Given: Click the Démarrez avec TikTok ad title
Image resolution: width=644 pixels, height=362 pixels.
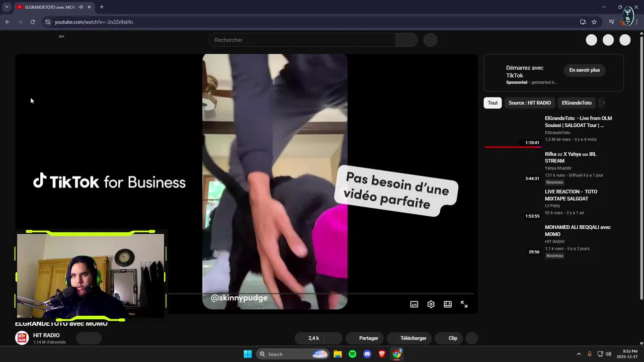Looking at the screenshot, I should pos(525,71).
